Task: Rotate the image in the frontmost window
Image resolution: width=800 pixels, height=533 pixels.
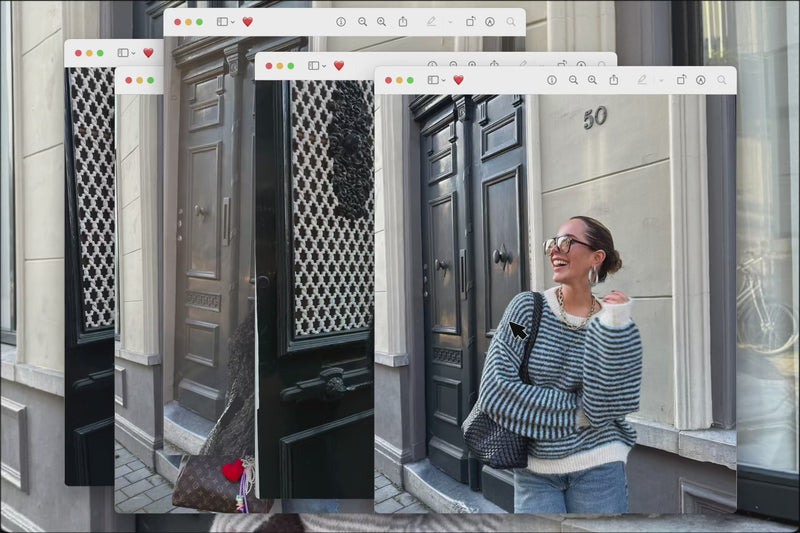Action: tap(680, 80)
